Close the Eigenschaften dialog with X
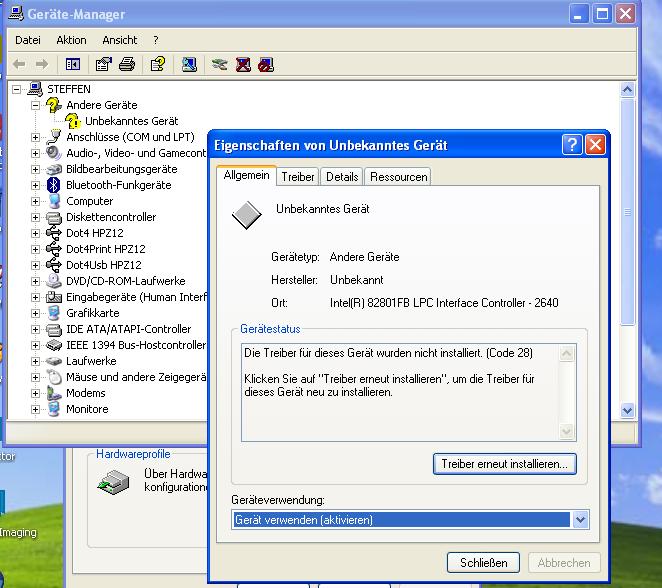 pos(595,145)
